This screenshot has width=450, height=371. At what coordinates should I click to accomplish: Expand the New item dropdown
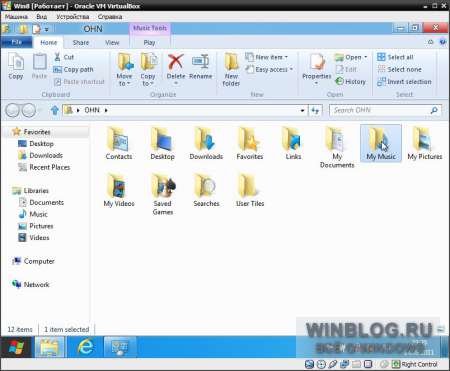pos(267,57)
